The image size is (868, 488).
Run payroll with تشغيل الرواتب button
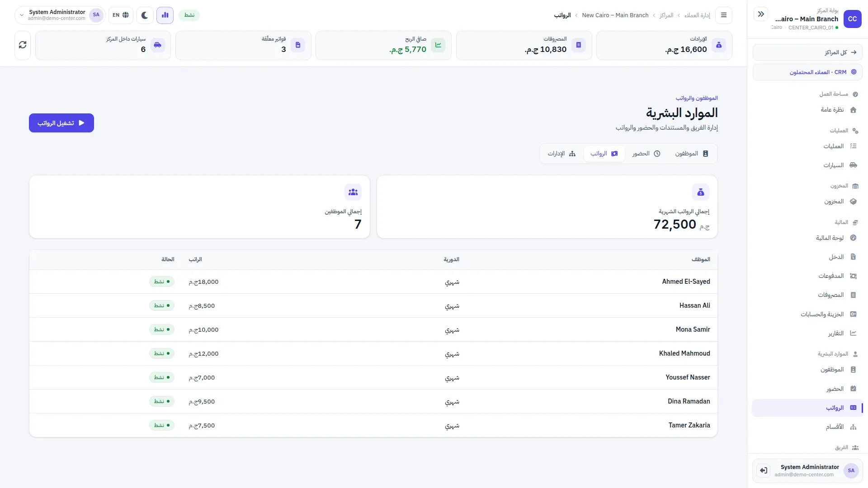61,123
